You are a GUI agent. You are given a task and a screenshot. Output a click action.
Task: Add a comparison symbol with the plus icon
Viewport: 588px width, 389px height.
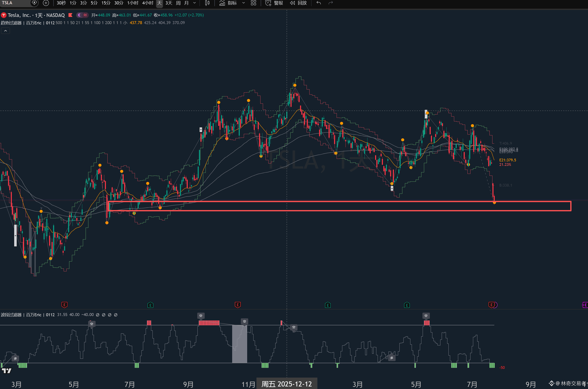(46, 3)
